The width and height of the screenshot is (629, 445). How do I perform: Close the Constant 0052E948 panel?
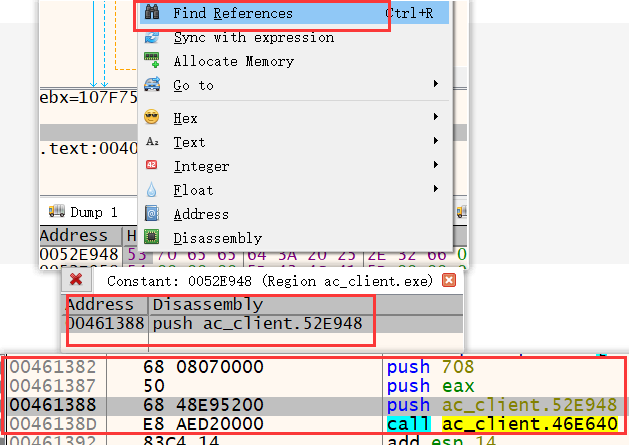(449, 281)
